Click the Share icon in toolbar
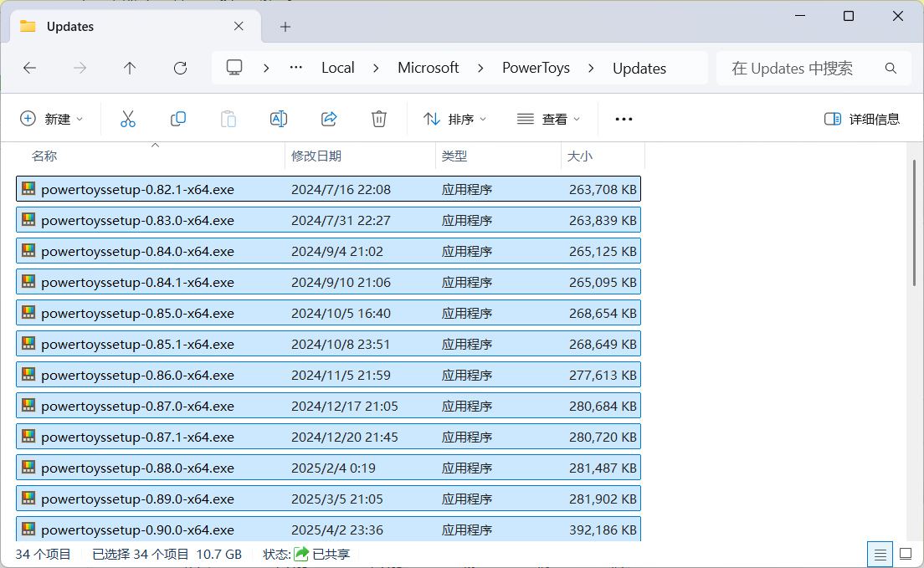The image size is (924, 568). coord(329,119)
